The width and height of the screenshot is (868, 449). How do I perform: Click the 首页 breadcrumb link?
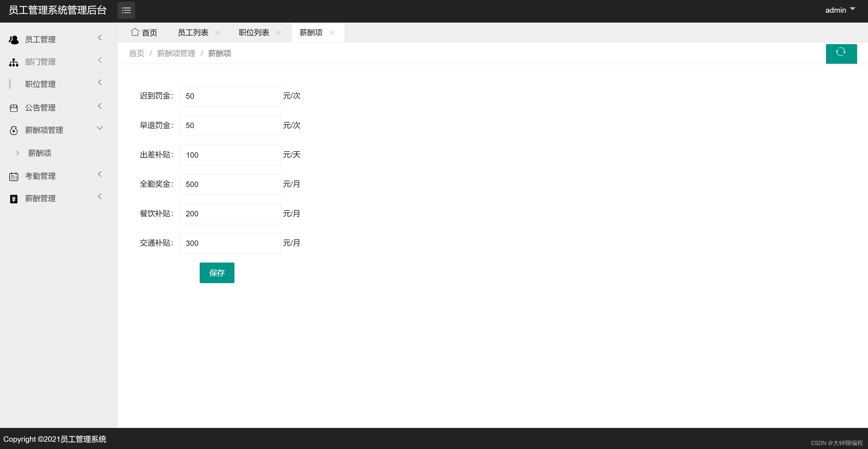click(137, 53)
